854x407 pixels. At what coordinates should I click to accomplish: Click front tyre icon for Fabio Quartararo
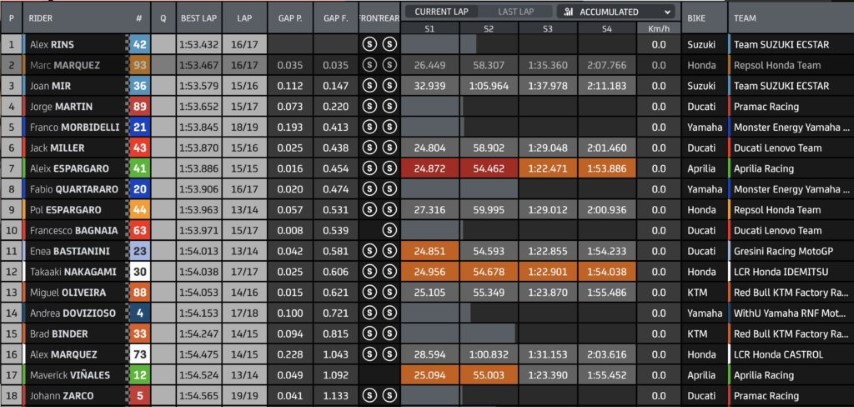tap(369, 190)
